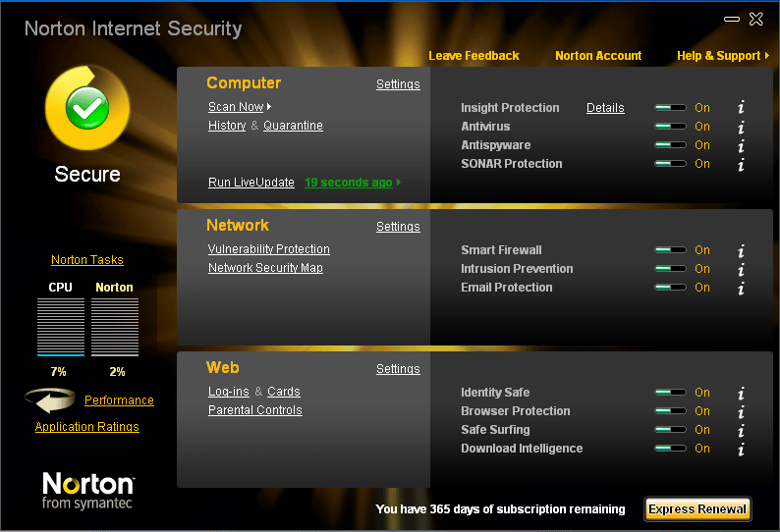Open info icon for Antivirus
Image resolution: width=780 pixels, height=532 pixels.
(x=741, y=127)
